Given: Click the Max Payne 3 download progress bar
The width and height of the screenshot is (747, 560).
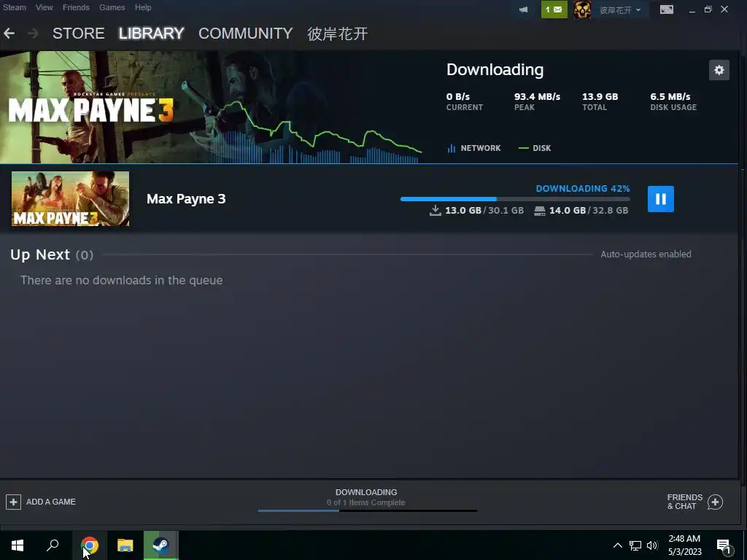Looking at the screenshot, I should (x=515, y=199).
